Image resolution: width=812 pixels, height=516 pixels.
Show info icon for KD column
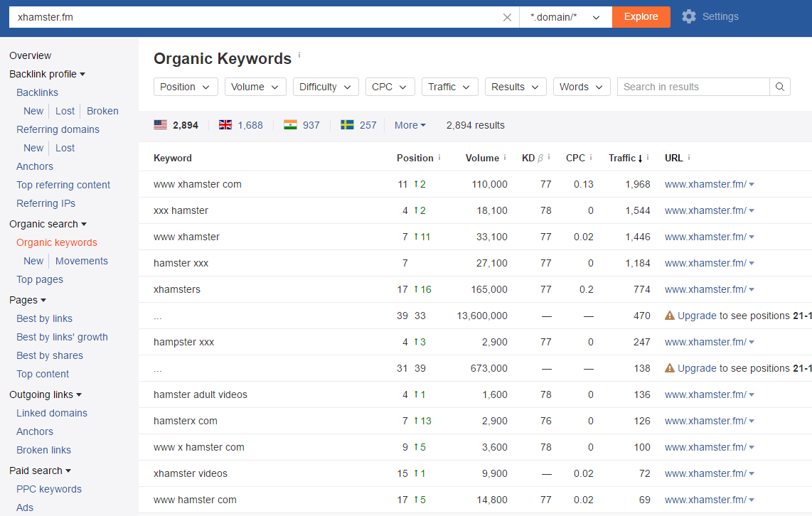(549, 157)
